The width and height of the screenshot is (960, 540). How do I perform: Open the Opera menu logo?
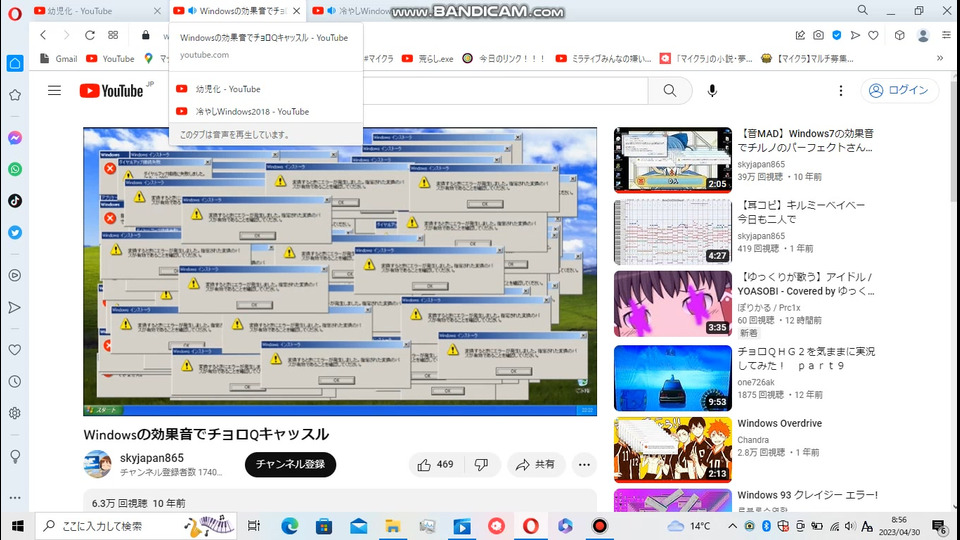[x=15, y=12]
